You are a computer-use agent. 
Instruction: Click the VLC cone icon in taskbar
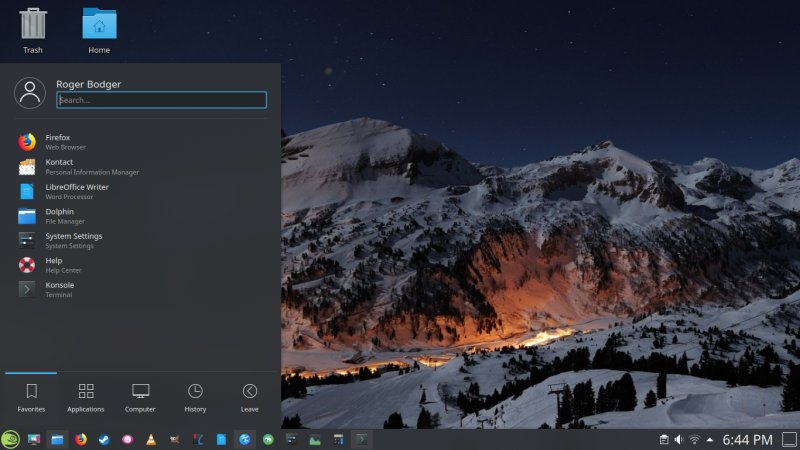coord(151,439)
